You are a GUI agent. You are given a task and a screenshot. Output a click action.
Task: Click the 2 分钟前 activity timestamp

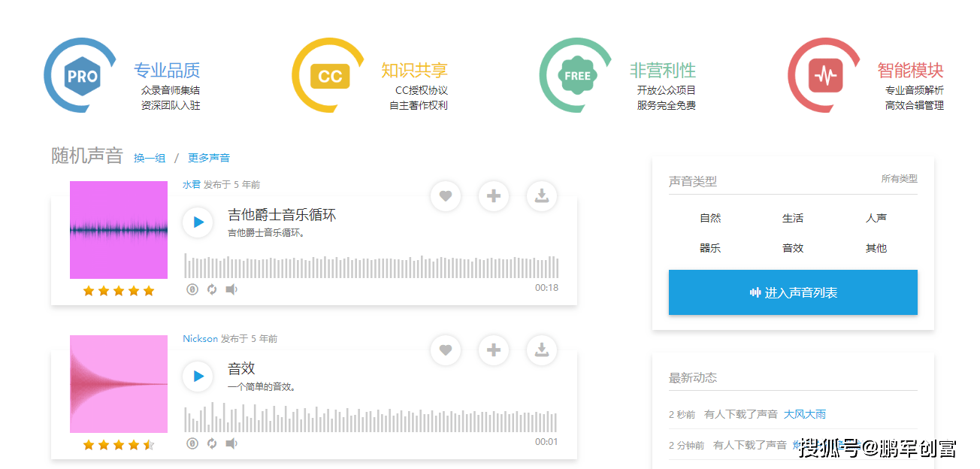pos(686,445)
